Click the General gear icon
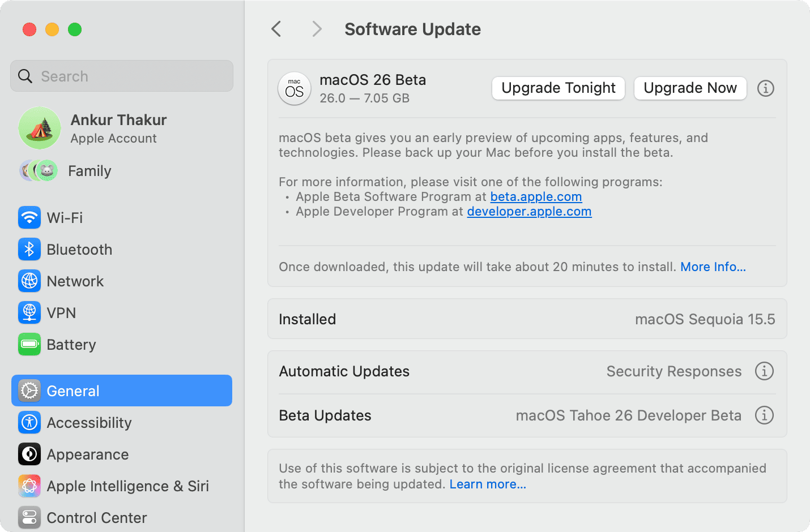810x532 pixels. [x=29, y=391]
